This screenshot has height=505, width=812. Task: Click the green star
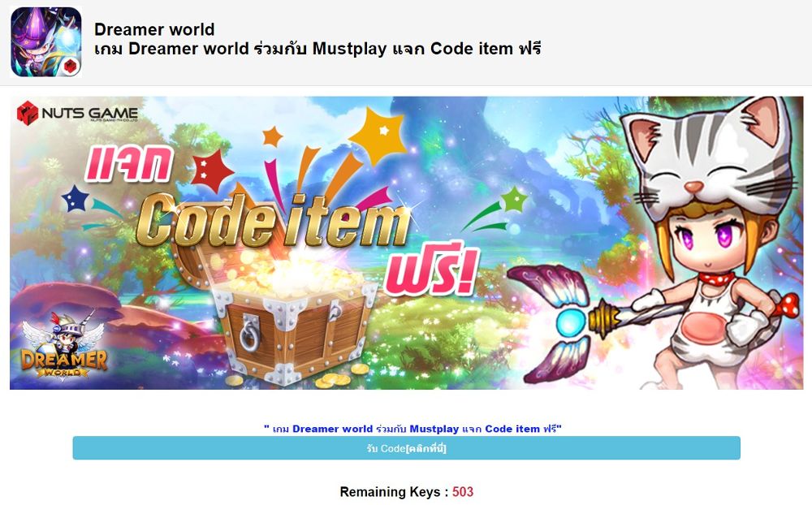[x=515, y=200]
